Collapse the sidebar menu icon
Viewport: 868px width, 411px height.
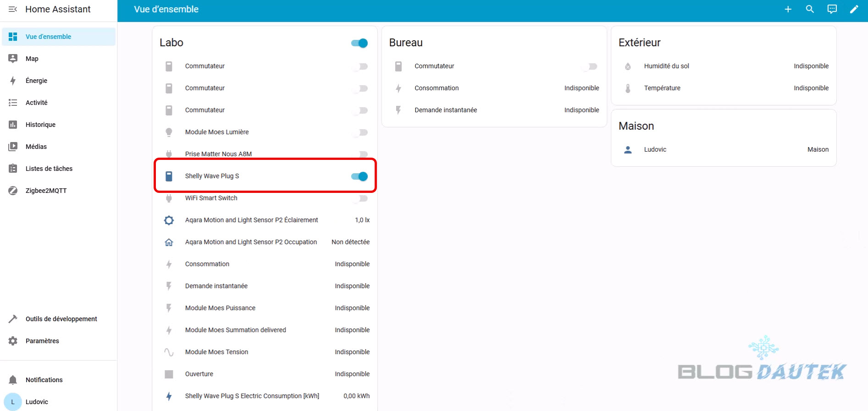coord(13,9)
